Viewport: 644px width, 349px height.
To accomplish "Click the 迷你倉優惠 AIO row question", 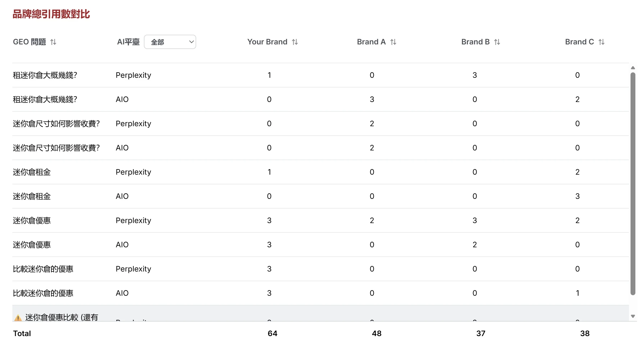I will coord(32,245).
